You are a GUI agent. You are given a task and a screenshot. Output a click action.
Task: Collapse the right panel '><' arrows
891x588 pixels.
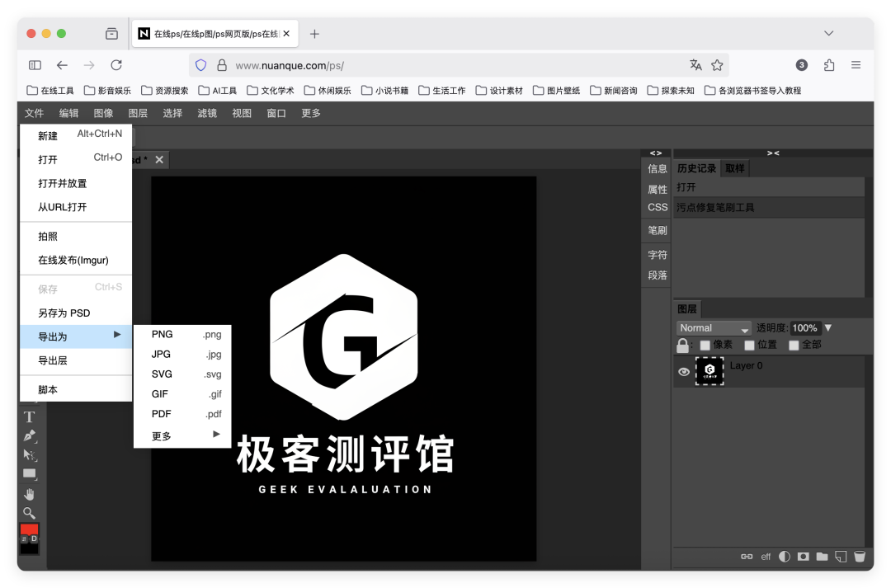[x=773, y=153]
